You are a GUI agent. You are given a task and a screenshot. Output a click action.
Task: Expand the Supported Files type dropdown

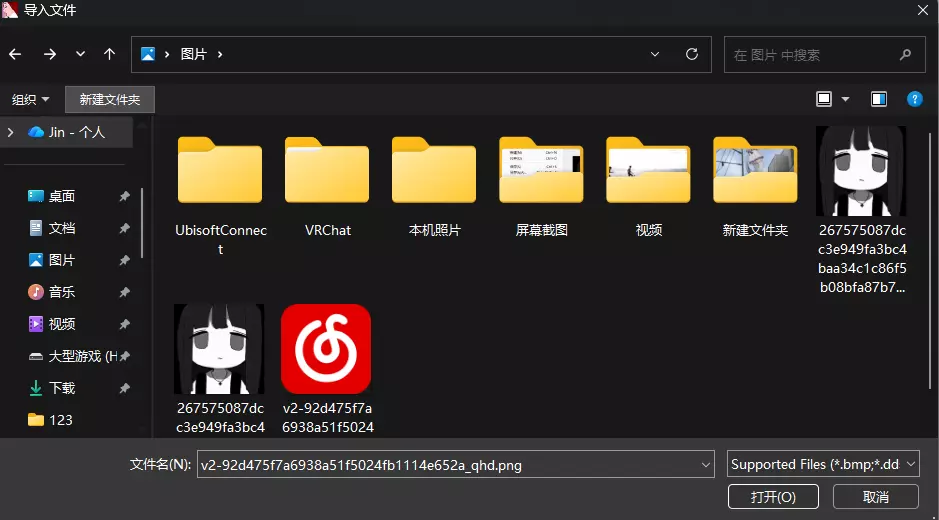coord(823,464)
